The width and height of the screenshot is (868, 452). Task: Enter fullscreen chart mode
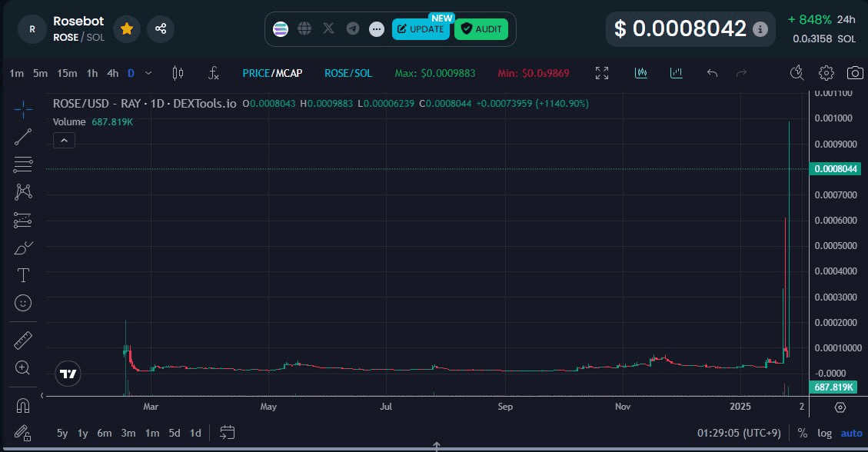[602, 73]
